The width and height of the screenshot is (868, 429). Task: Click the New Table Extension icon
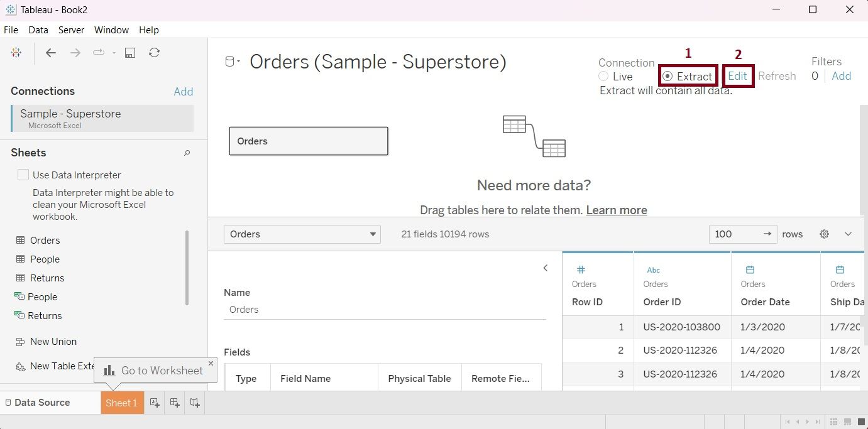point(20,366)
